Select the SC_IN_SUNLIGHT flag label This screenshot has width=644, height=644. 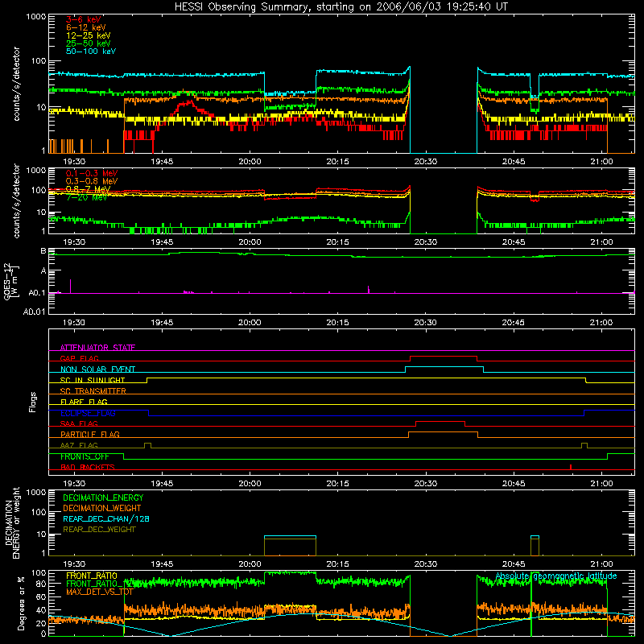pos(93,380)
